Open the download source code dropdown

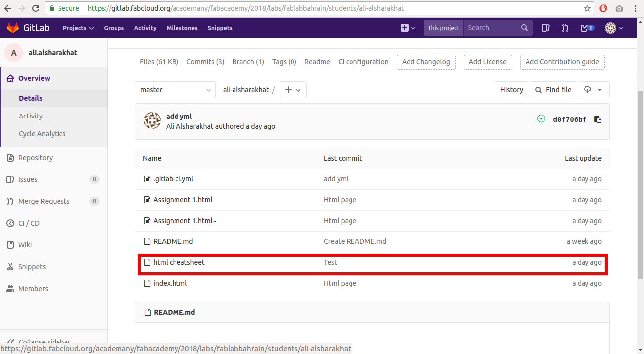[593, 90]
